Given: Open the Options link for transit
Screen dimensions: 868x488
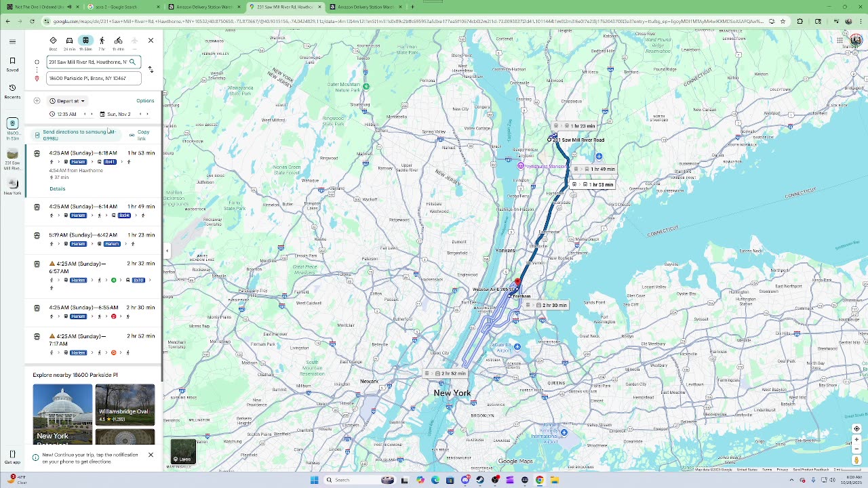Looking at the screenshot, I should [145, 101].
